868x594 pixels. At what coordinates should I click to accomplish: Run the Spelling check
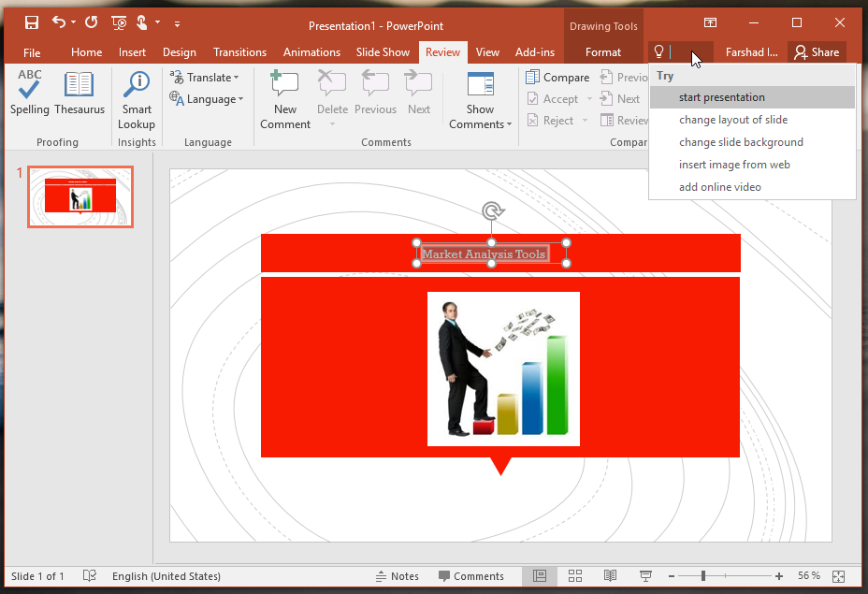(29, 94)
